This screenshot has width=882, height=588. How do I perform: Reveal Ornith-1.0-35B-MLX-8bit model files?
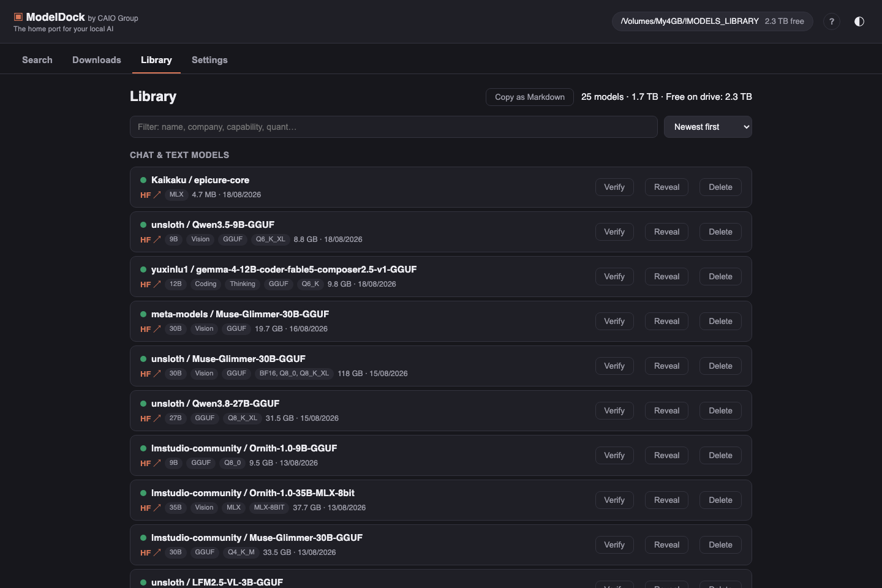pos(666,500)
